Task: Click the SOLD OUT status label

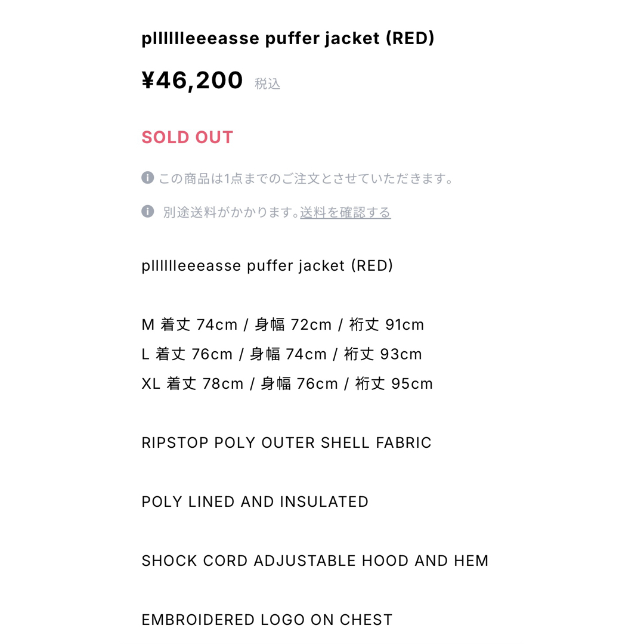Action: tap(187, 137)
